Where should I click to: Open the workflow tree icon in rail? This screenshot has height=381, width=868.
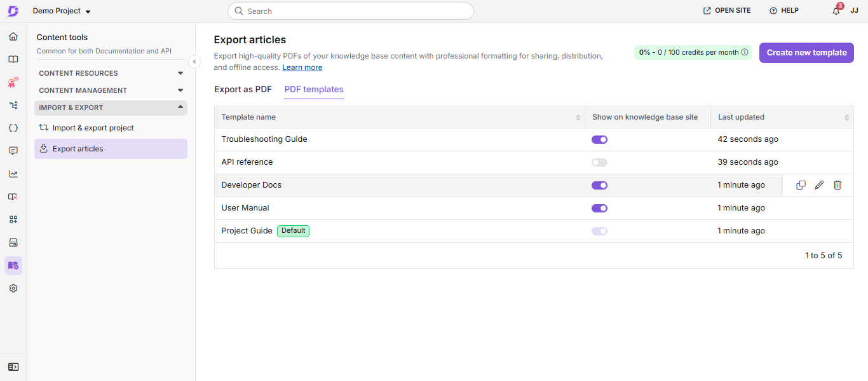pyautogui.click(x=13, y=105)
